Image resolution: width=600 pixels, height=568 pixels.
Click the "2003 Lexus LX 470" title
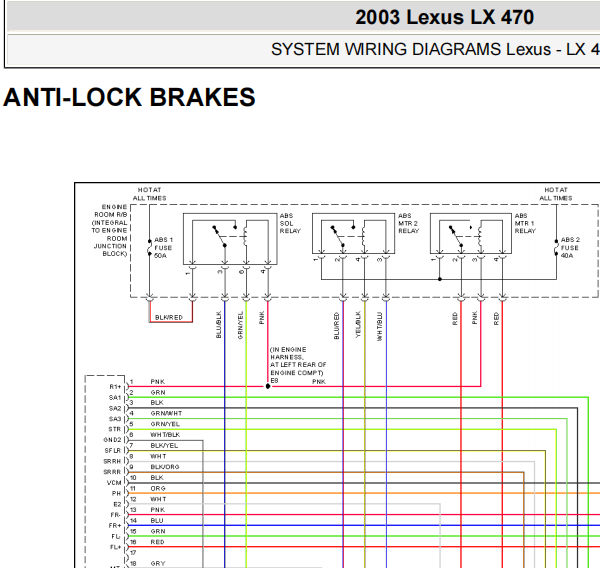444,17
